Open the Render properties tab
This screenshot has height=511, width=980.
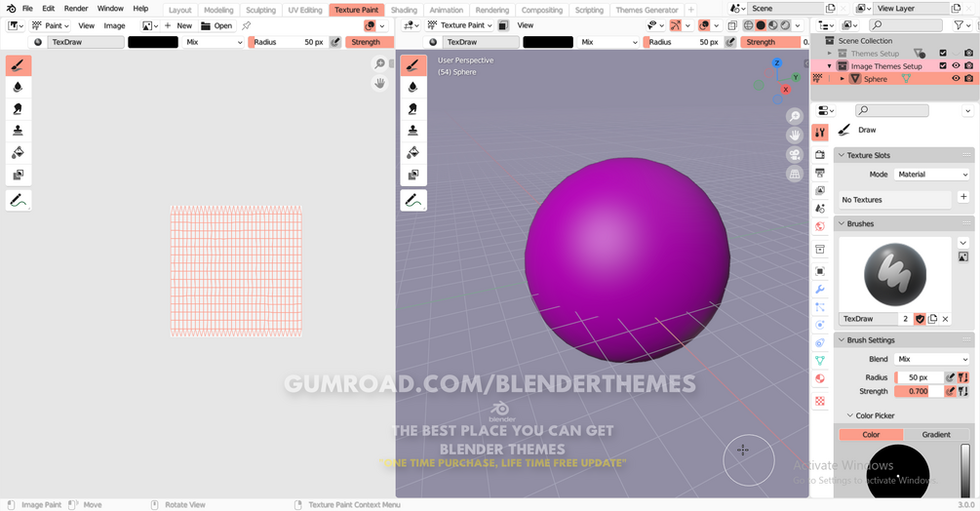tap(820, 154)
